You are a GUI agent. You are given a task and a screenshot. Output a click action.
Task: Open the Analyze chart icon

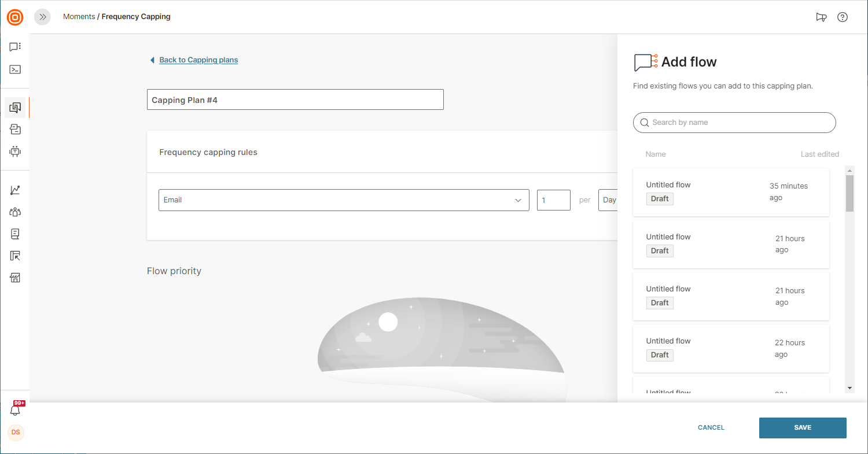pyautogui.click(x=15, y=190)
